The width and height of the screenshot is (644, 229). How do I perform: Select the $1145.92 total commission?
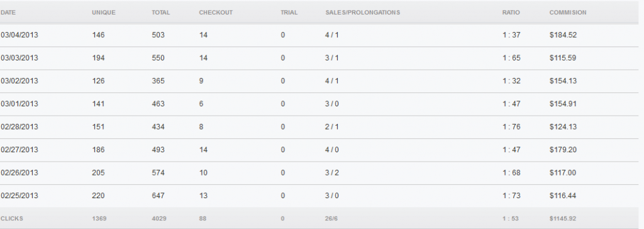(563, 219)
